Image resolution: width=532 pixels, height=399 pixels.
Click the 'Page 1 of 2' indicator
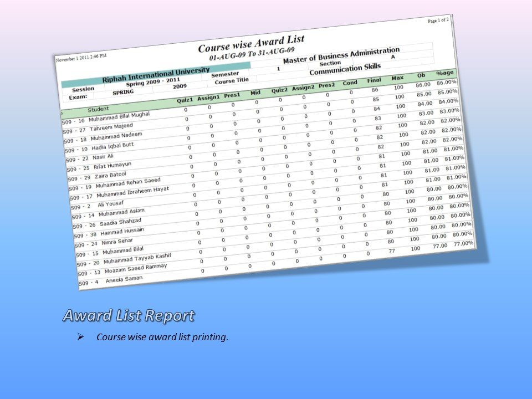[438, 21]
